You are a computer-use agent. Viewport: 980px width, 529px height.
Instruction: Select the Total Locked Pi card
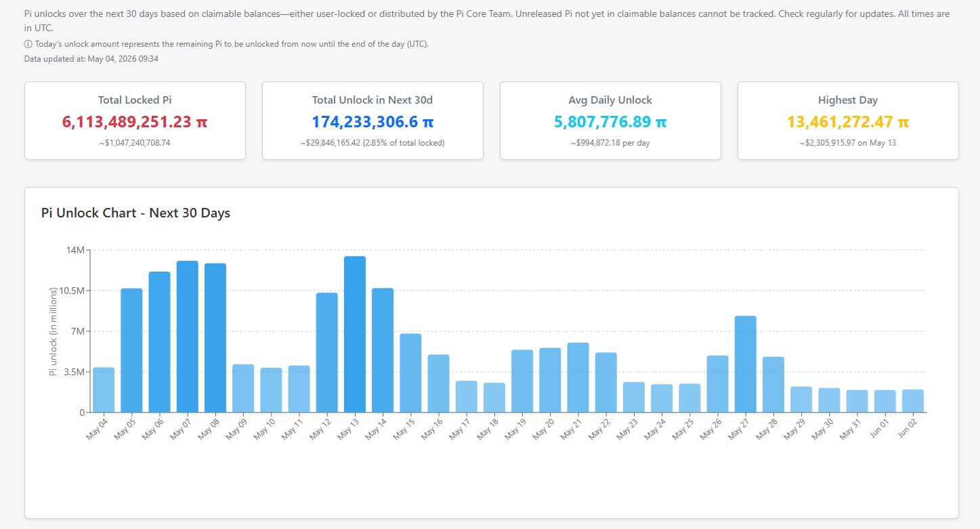pyautogui.click(x=135, y=121)
